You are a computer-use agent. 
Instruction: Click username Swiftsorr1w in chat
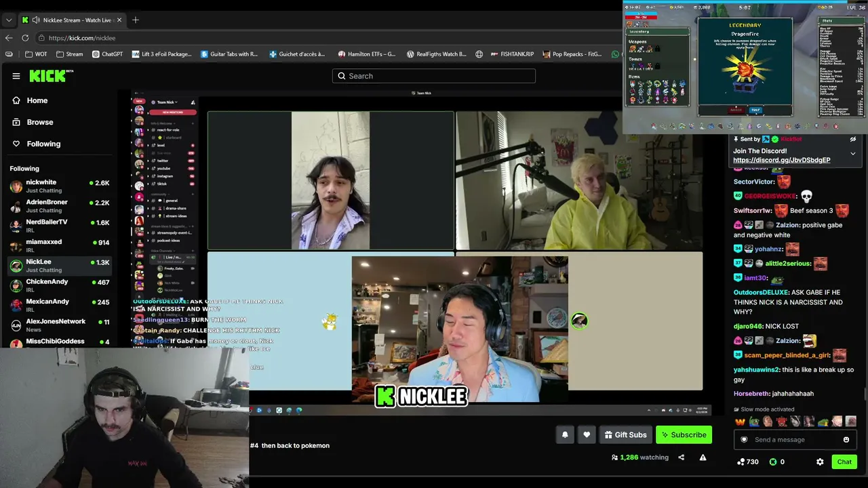tap(753, 211)
